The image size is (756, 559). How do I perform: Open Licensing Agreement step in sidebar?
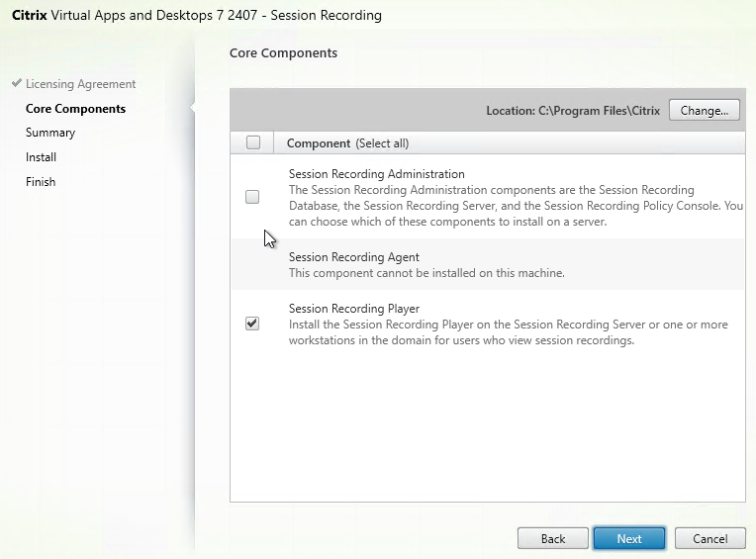click(80, 84)
